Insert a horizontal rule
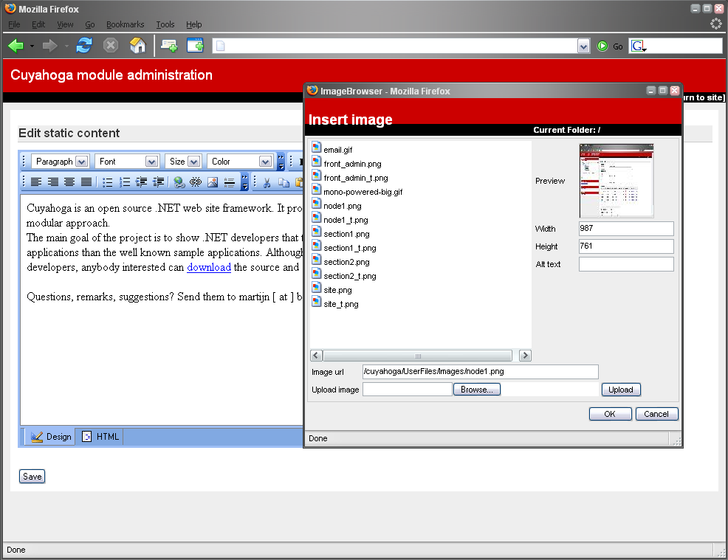Viewport: 728px width, 560px height. point(230,182)
